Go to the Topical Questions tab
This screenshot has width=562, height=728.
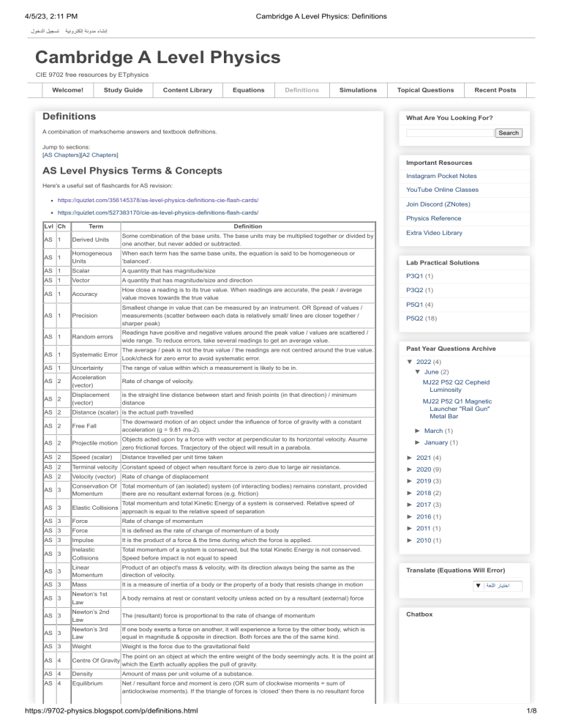(426, 90)
